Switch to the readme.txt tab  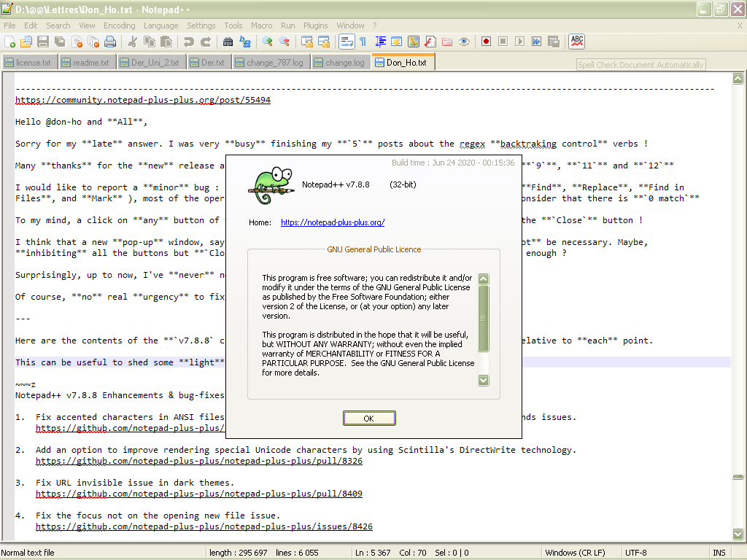point(88,63)
